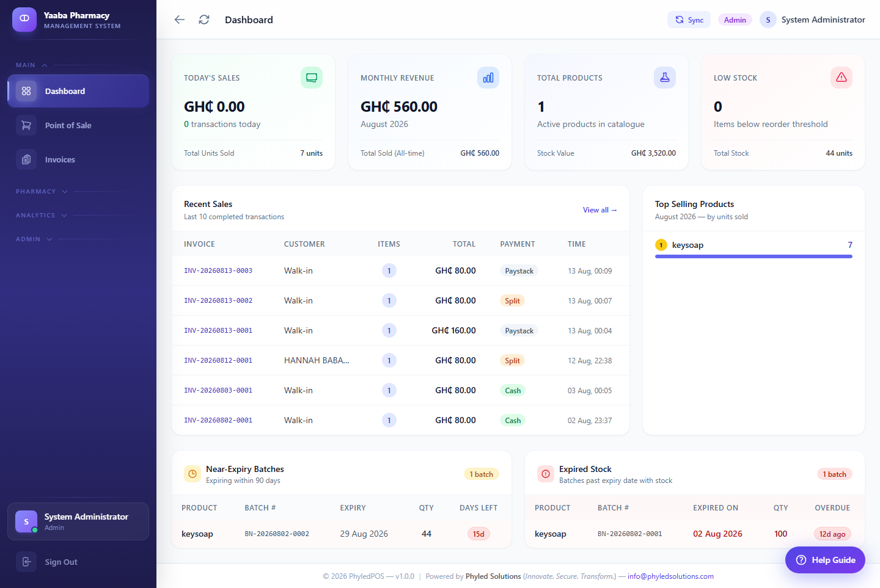Click customer HANNAH BABA... cell
The image size is (880, 588).
(x=317, y=360)
